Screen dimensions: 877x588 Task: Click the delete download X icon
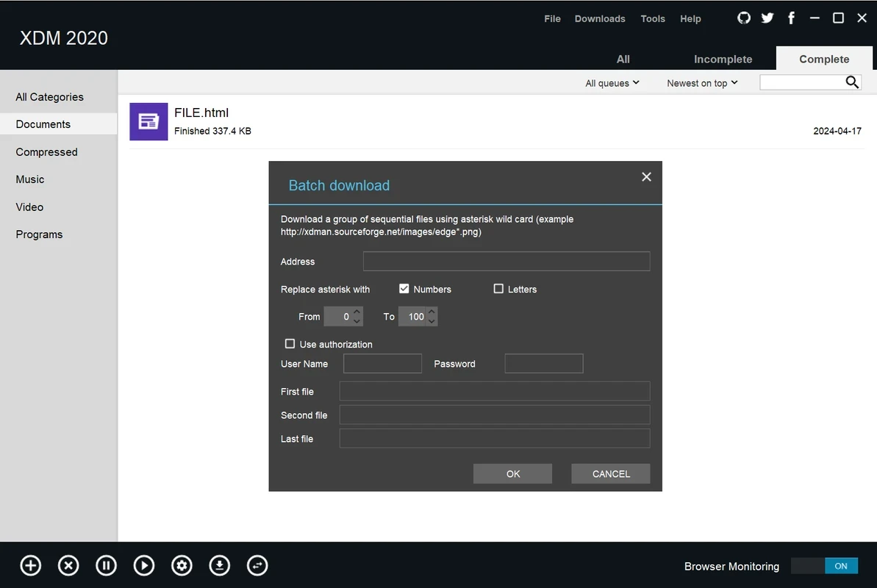click(68, 566)
